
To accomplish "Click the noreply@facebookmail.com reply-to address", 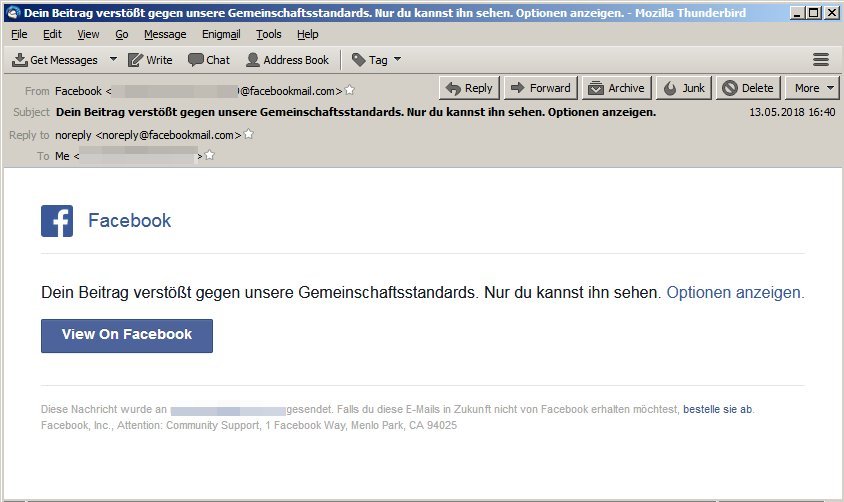I will [168, 135].
